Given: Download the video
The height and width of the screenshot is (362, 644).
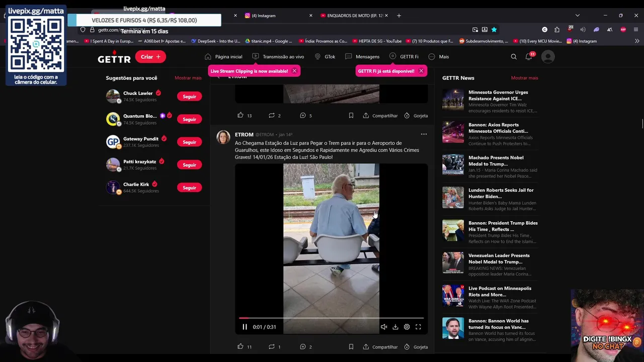Looking at the screenshot, I should tap(395, 327).
